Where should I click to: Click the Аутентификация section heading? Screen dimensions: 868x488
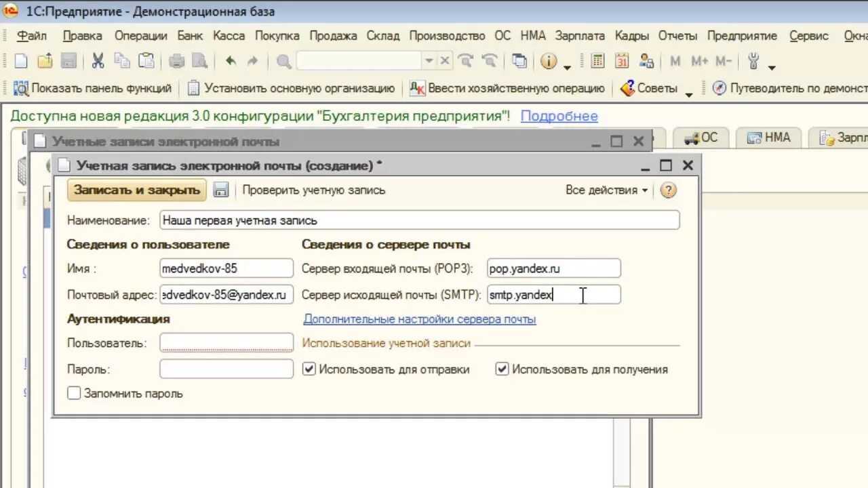pos(119,319)
